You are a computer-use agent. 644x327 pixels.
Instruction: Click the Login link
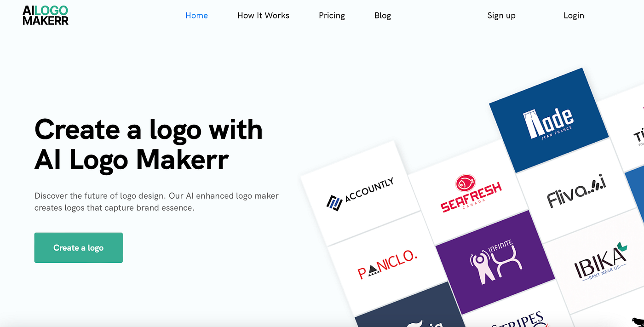(574, 15)
